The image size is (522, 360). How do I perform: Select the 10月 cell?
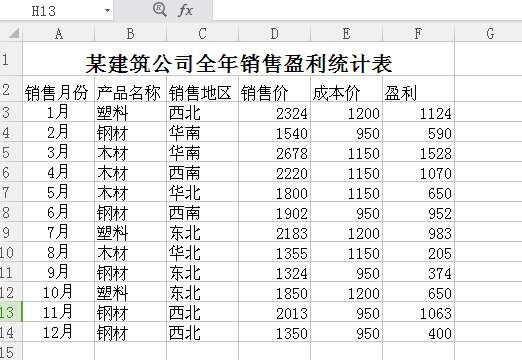[59, 292]
